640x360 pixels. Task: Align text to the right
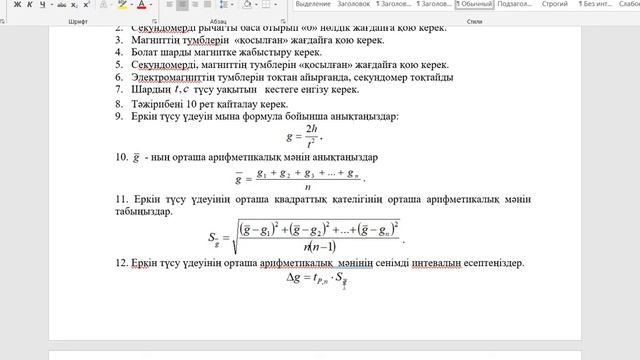(195, 5)
